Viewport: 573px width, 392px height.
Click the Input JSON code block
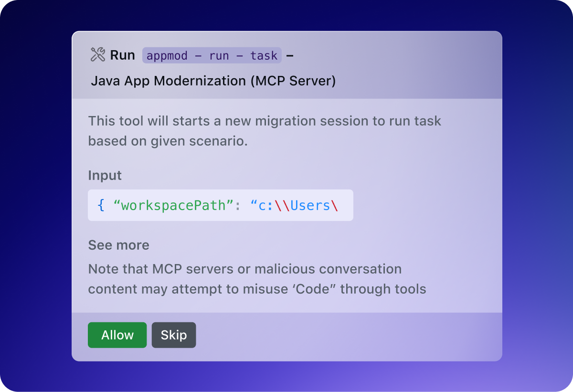tap(220, 205)
